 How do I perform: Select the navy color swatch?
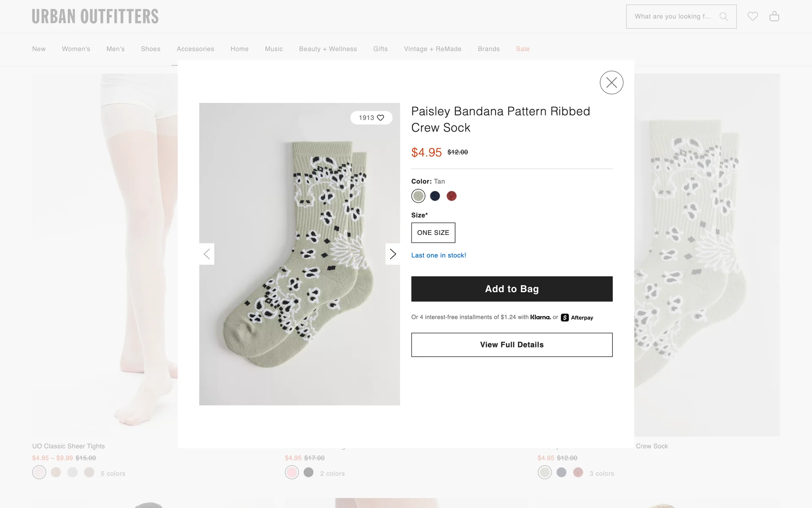(435, 196)
